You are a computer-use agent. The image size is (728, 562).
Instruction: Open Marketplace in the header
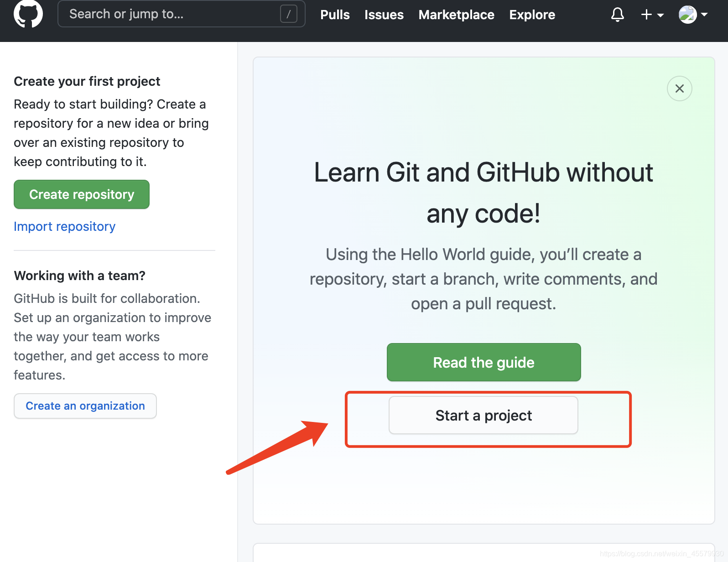pyautogui.click(x=456, y=15)
